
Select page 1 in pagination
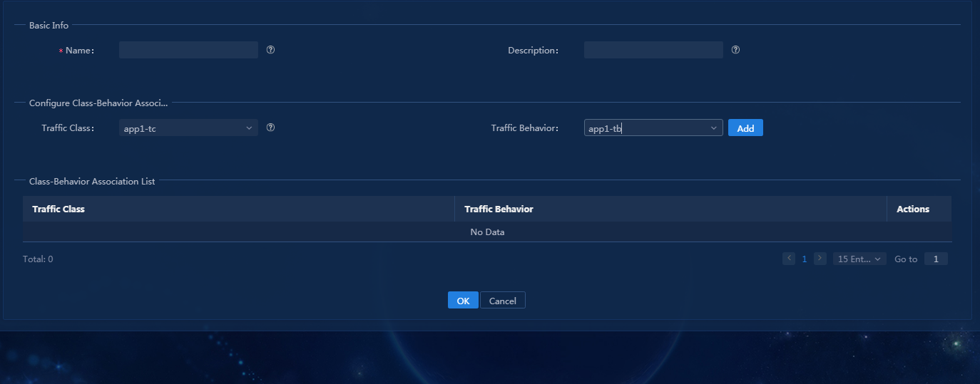805,259
